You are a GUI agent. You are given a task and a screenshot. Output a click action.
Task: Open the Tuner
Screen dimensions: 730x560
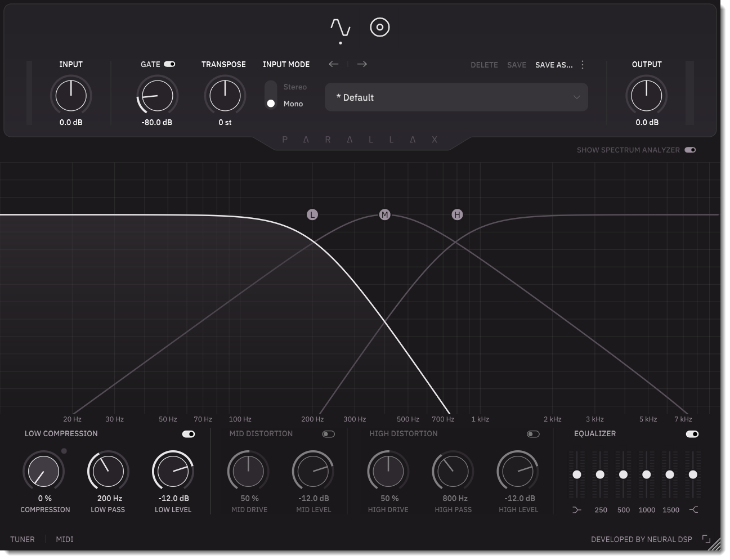click(x=23, y=539)
